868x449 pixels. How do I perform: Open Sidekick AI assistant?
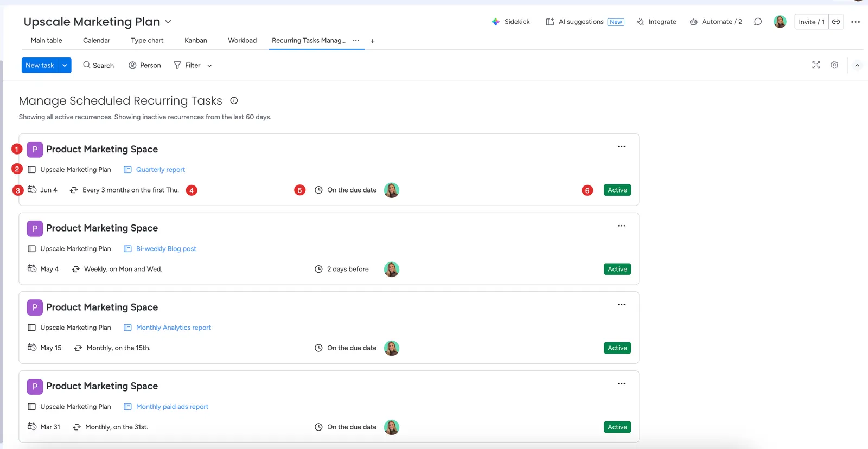pos(510,22)
